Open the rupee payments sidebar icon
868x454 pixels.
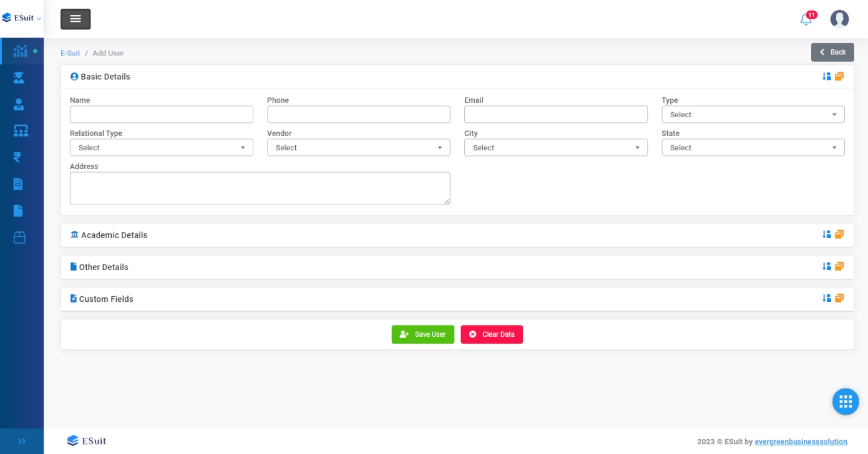(17, 157)
